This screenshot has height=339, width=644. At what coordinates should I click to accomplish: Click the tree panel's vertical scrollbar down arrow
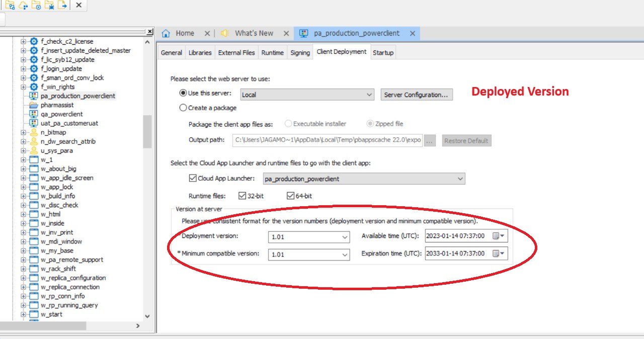[147, 316]
